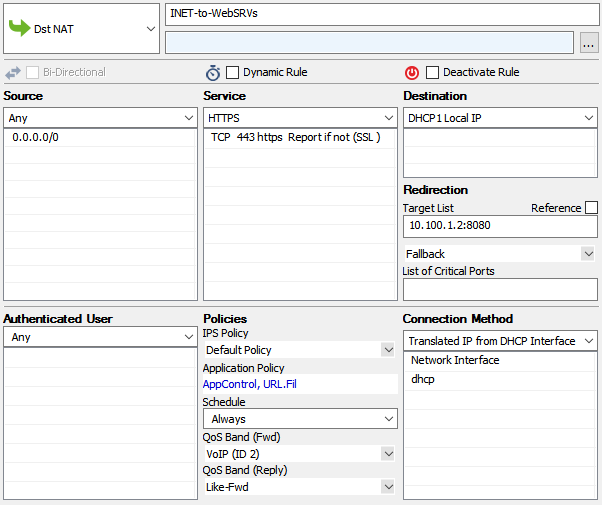Image resolution: width=602 pixels, height=505 pixels.
Task: Click the green Dst NAT arrow icon
Action: [19, 29]
